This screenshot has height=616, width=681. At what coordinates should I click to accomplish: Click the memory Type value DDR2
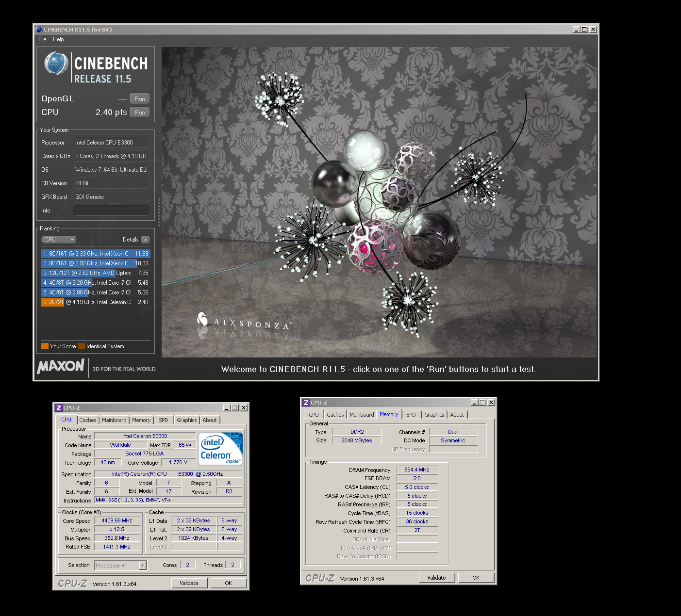click(x=357, y=432)
